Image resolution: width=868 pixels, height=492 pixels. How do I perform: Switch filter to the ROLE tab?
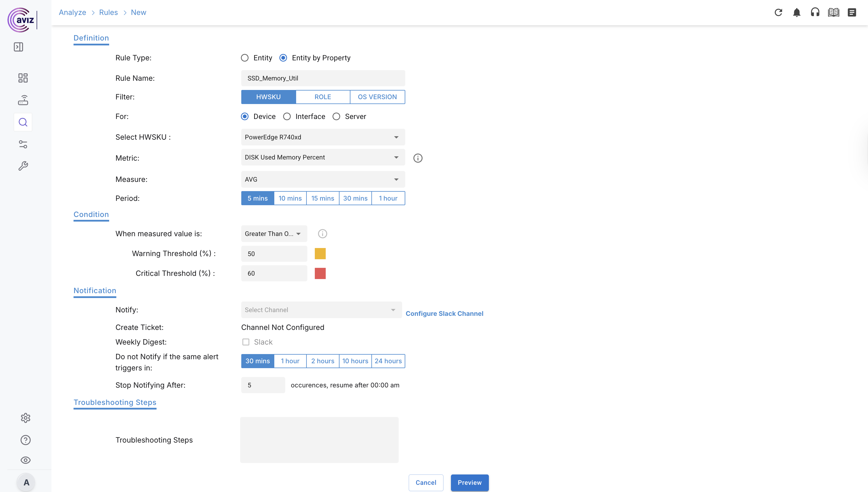pos(323,97)
